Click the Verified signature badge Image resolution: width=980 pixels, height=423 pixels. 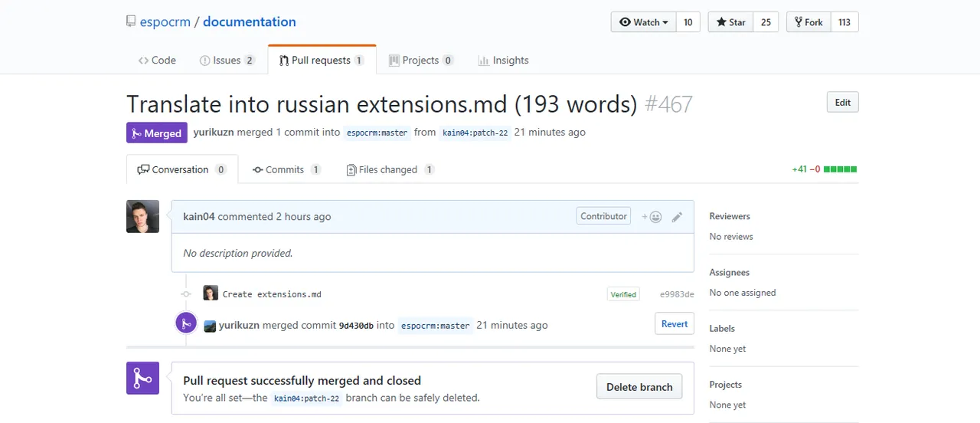[623, 294]
